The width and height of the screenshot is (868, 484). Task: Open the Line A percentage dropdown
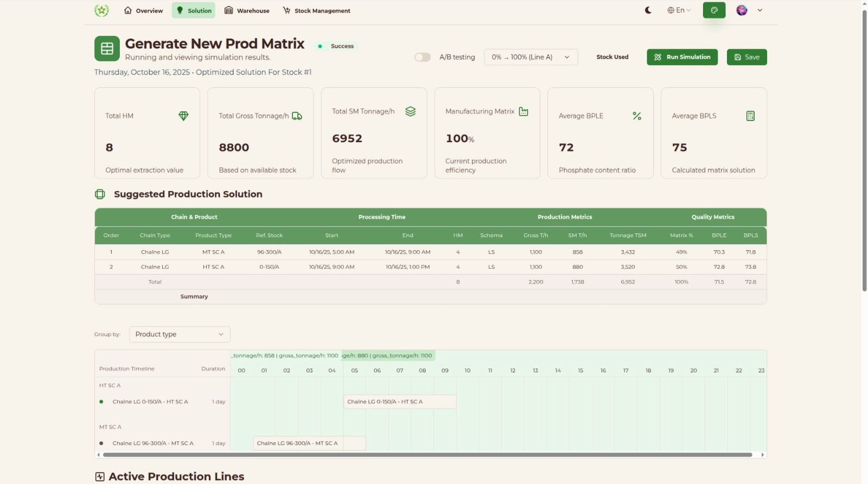click(531, 57)
